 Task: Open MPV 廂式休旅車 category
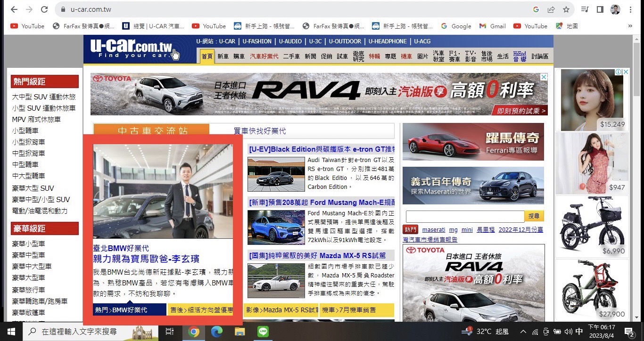coord(36,120)
